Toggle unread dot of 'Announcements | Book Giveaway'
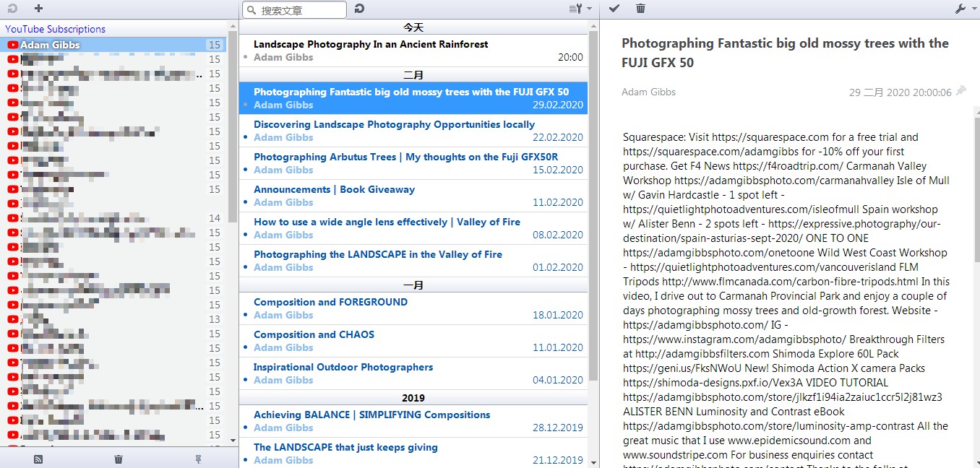Image resolution: width=980 pixels, height=468 pixels. [x=246, y=203]
